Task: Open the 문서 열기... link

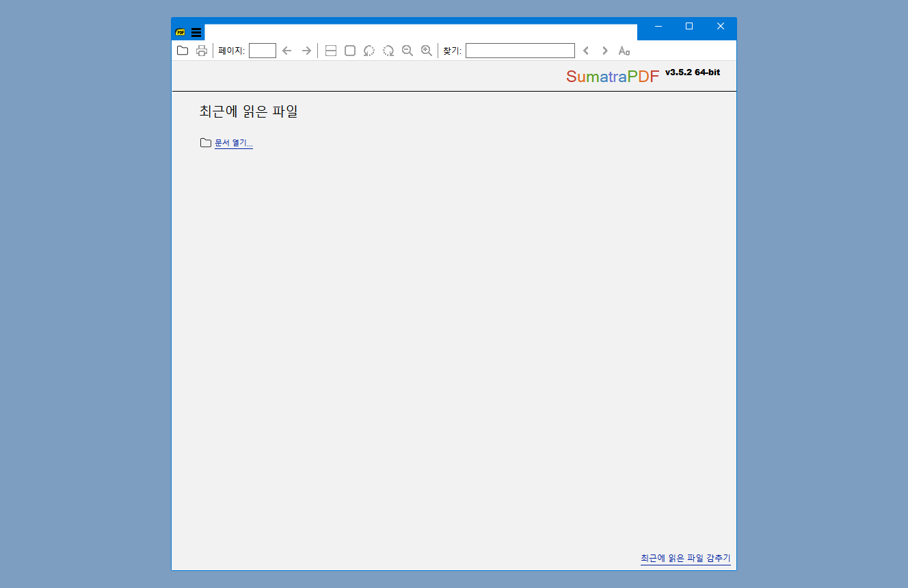Action: point(234,143)
